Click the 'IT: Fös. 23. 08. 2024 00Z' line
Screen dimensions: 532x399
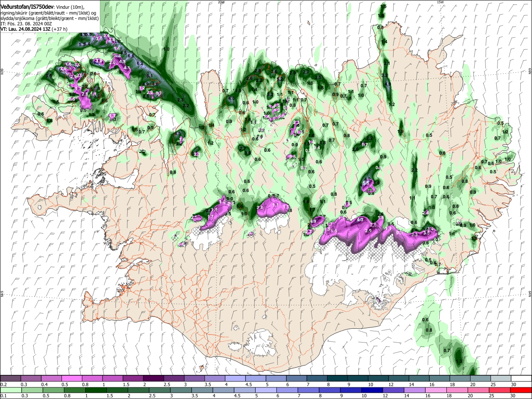(26, 24)
